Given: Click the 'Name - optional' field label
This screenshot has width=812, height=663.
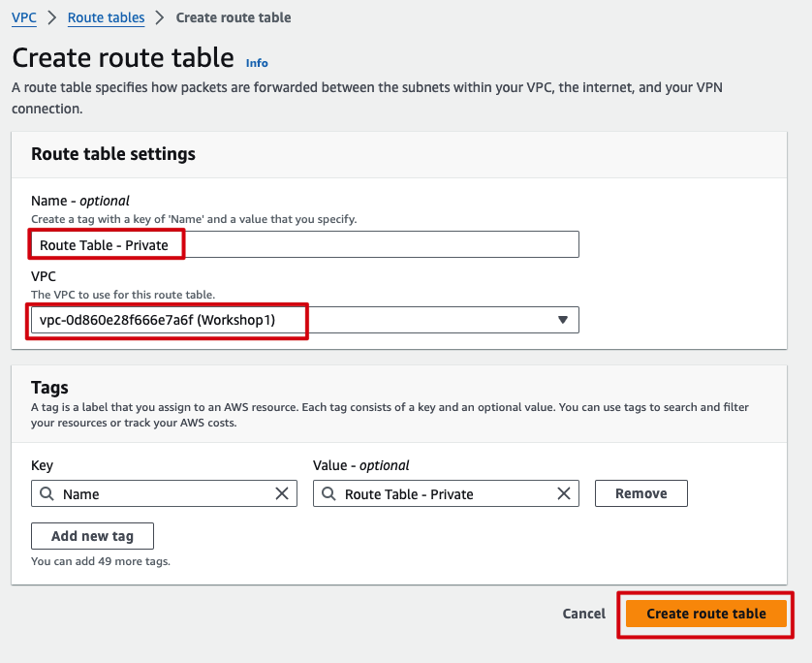Looking at the screenshot, I should (x=80, y=201).
